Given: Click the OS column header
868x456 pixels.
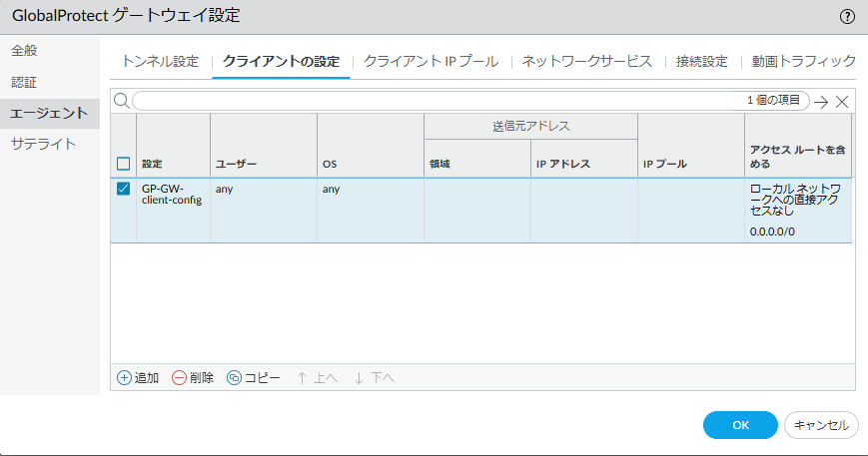Looking at the screenshot, I should pos(330,165).
